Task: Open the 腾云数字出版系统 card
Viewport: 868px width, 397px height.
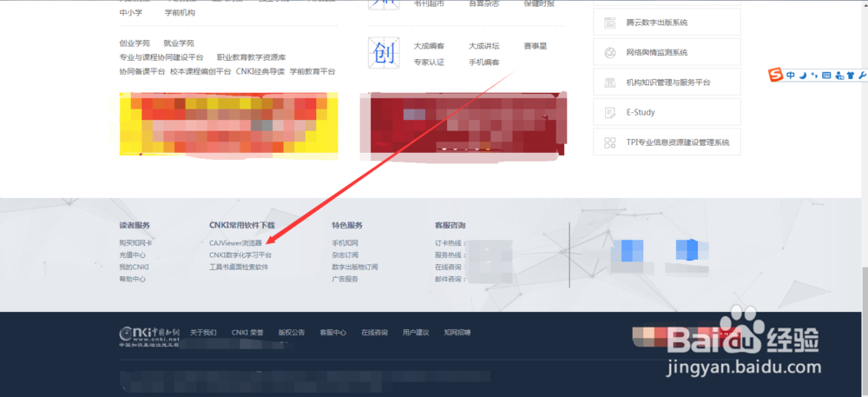Action: click(x=667, y=23)
